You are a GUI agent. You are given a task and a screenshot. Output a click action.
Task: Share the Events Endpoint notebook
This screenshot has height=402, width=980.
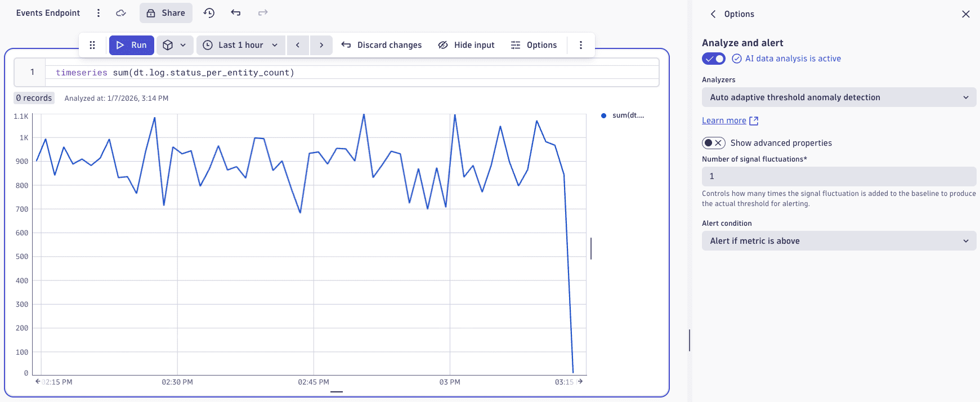click(x=166, y=13)
